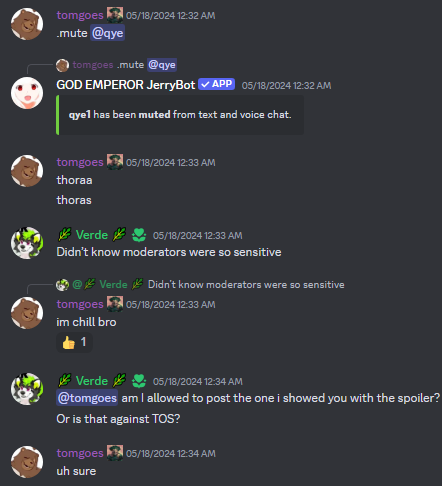Click the APP verified badge on JerryBot
442x486 pixels.
point(216,84)
